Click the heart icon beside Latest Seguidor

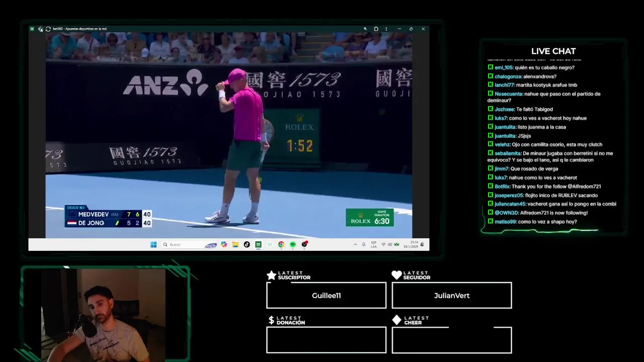(396, 275)
